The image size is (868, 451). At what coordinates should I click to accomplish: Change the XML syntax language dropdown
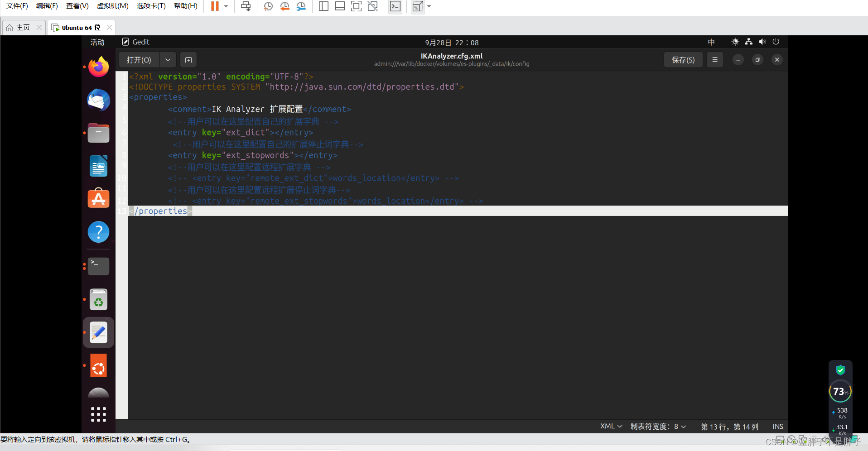pyautogui.click(x=611, y=427)
